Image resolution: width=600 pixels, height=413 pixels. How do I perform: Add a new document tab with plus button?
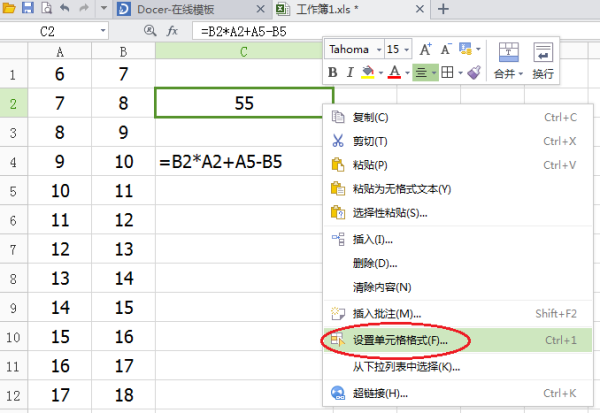443,9
